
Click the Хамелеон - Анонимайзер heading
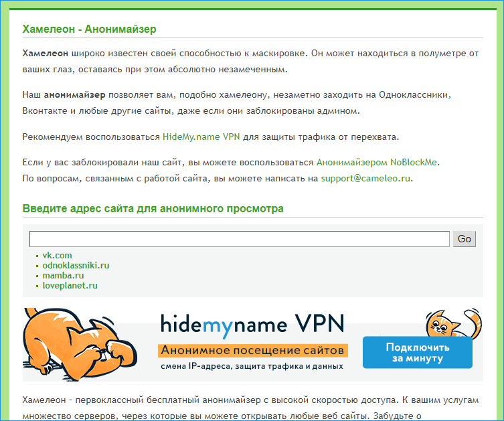90,29
